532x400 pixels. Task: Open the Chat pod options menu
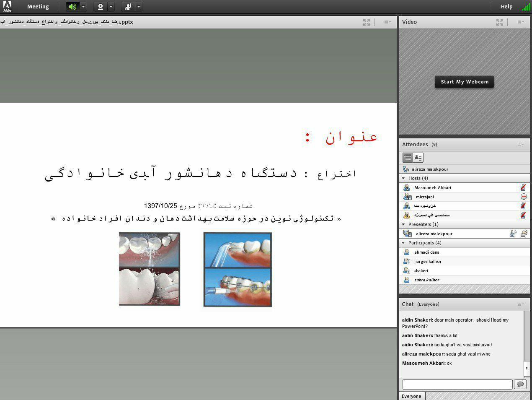pyautogui.click(x=521, y=304)
